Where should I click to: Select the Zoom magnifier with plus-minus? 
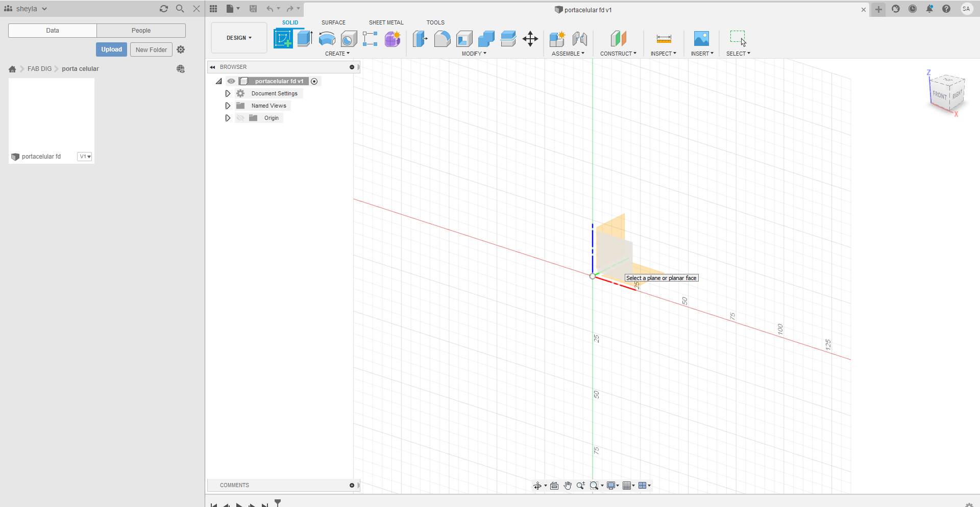point(581,486)
